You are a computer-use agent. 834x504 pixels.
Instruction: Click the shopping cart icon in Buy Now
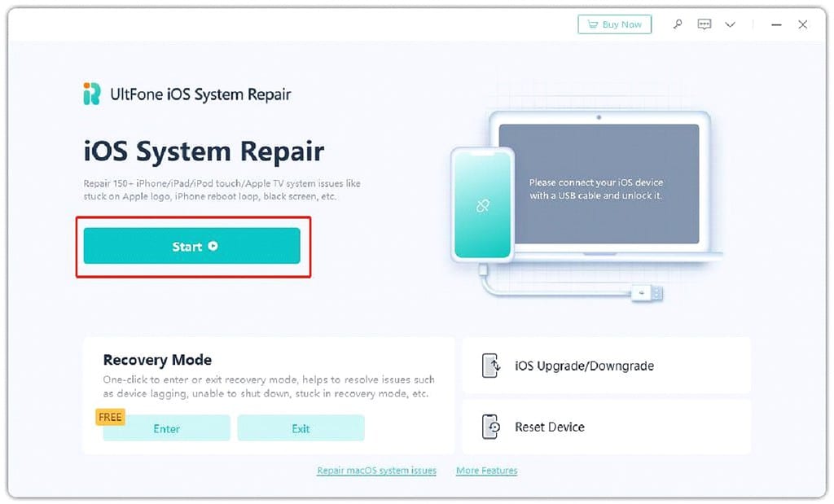click(593, 24)
